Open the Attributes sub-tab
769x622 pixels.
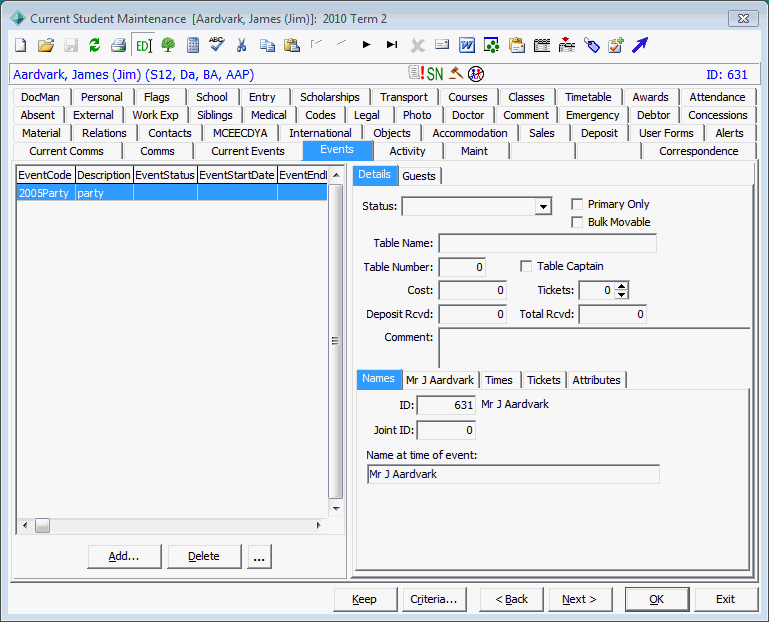pos(596,380)
